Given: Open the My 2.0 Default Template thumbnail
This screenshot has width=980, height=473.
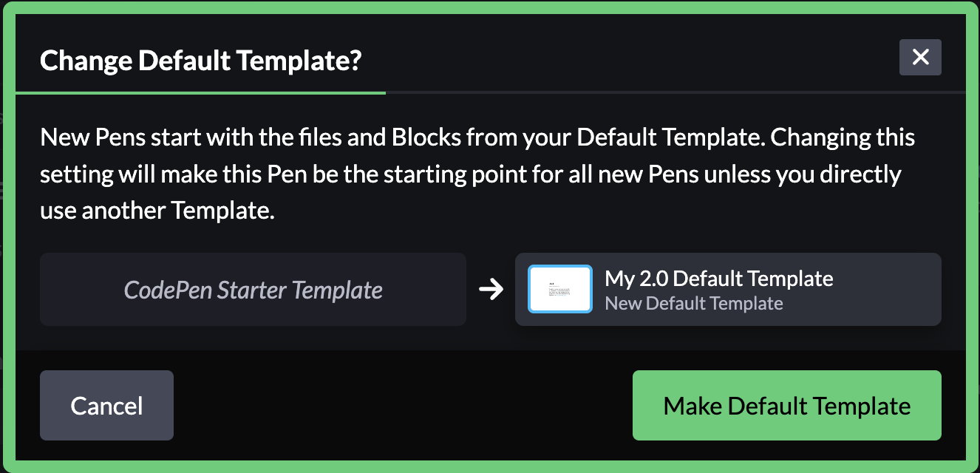Looking at the screenshot, I should [x=560, y=290].
